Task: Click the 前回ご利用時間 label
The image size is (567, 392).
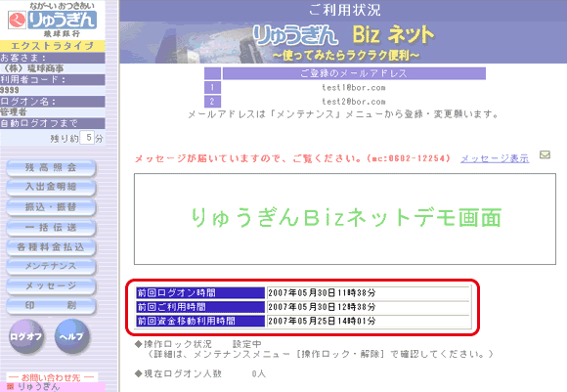Action: pos(200,307)
